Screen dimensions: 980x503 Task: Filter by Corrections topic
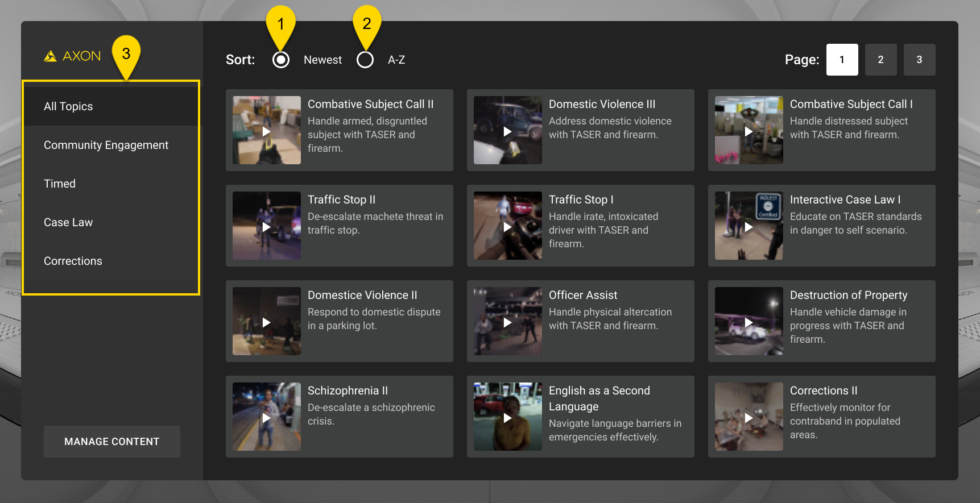(x=111, y=261)
